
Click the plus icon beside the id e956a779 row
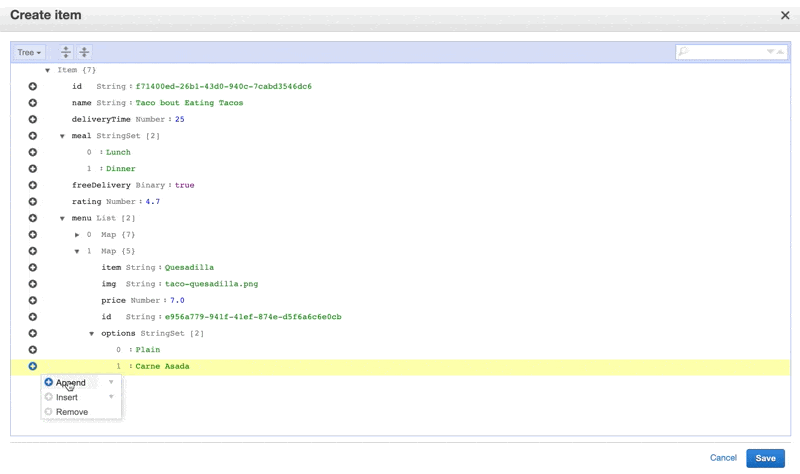click(x=33, y=317)
